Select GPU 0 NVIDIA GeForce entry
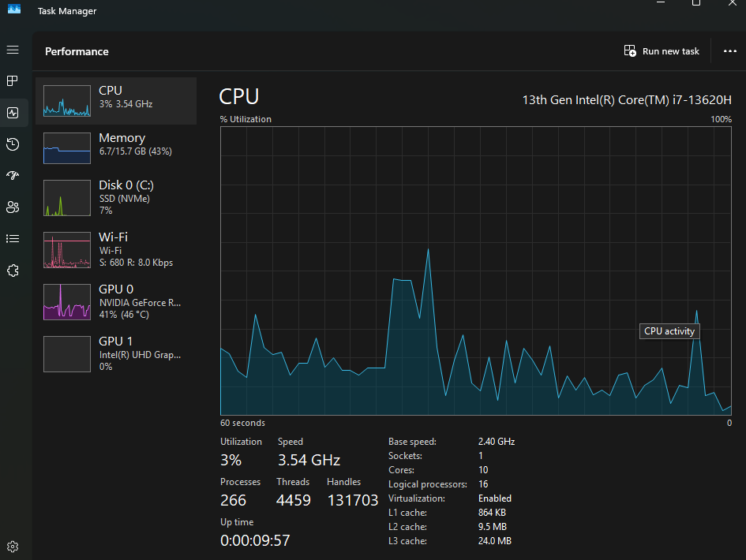 116,302
